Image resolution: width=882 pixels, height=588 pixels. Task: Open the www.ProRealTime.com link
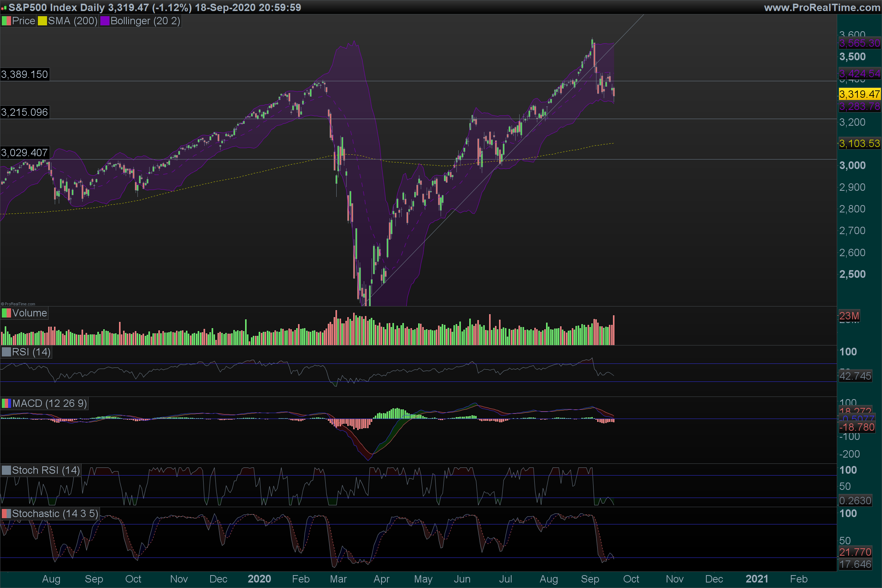tap(822, 7)
